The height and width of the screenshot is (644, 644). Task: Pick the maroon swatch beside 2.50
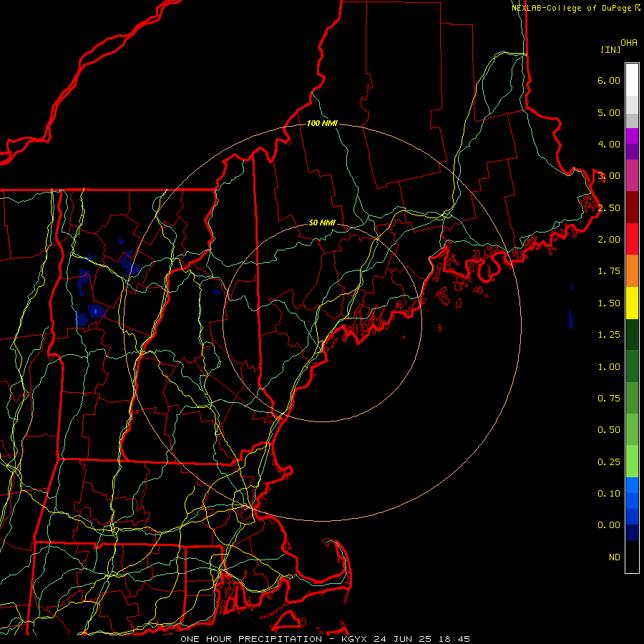click(632, 208)
